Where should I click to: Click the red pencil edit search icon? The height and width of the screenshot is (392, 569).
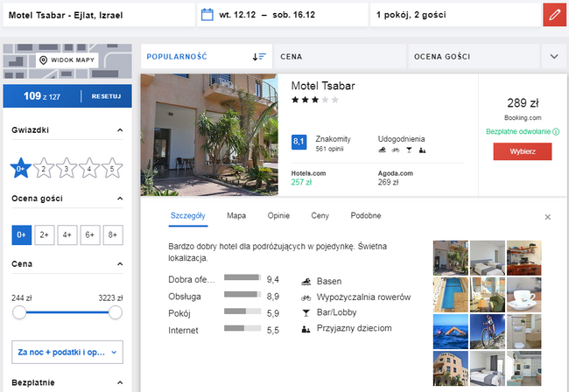click(x=553, y=15)
